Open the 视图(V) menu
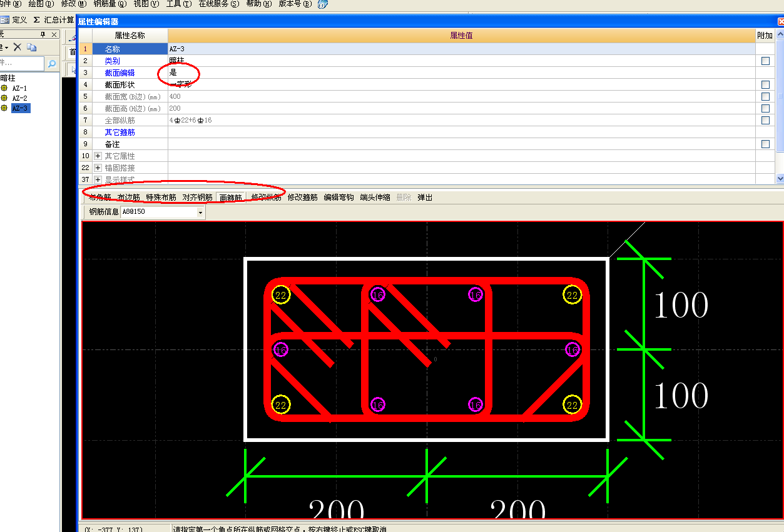 (146, 4)
